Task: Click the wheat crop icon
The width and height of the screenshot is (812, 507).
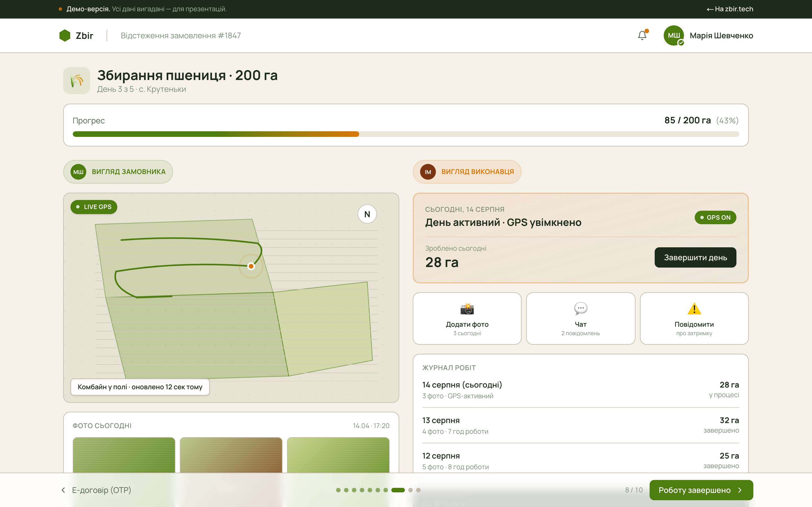Action: pyautogui.click(x=77, y=81)
